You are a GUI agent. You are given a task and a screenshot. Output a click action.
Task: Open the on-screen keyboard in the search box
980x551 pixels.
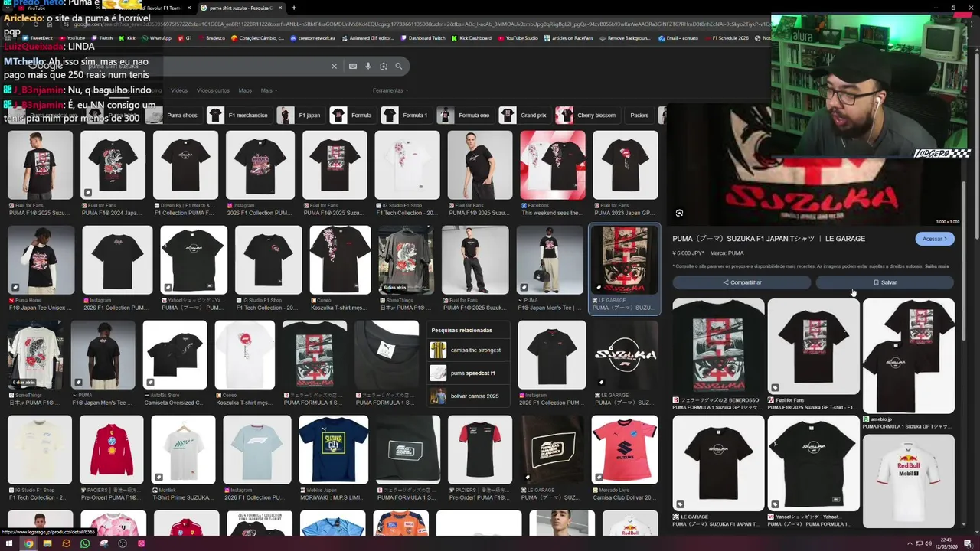point(353,67)
